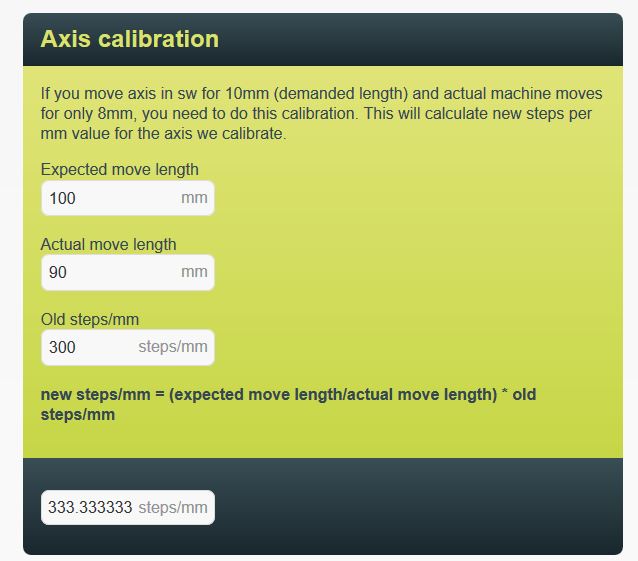Click the value 100 in Expected move length
Viewport: 638px width, 561px height.
click(62, 198)
